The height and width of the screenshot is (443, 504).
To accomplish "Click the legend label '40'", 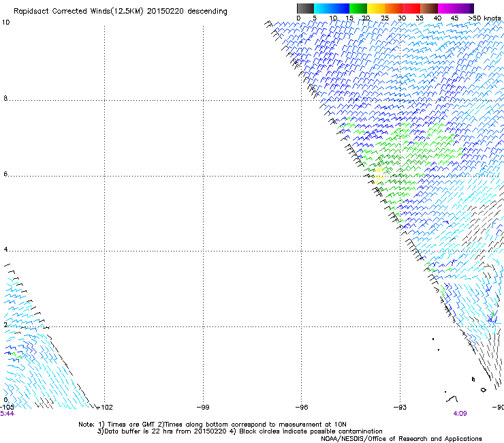I will [437, 18].
